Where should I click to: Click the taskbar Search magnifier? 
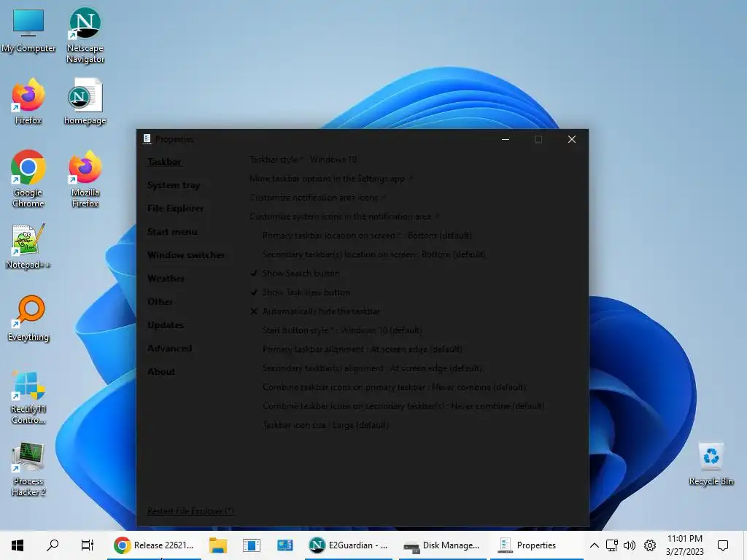point(53,545)
